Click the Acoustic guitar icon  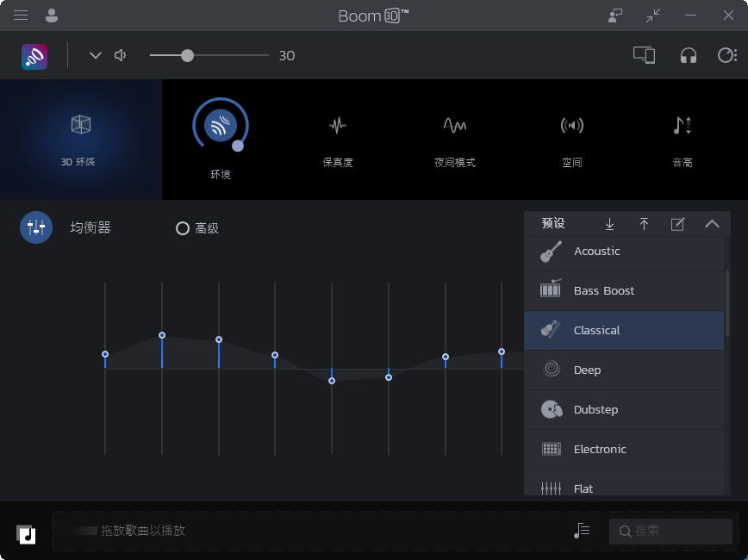(x=551, y=252)
